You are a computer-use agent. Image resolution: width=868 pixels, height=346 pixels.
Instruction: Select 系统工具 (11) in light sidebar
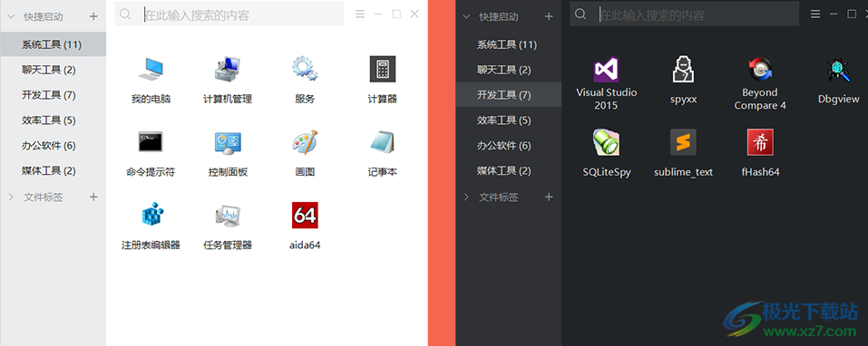(53, 44)
